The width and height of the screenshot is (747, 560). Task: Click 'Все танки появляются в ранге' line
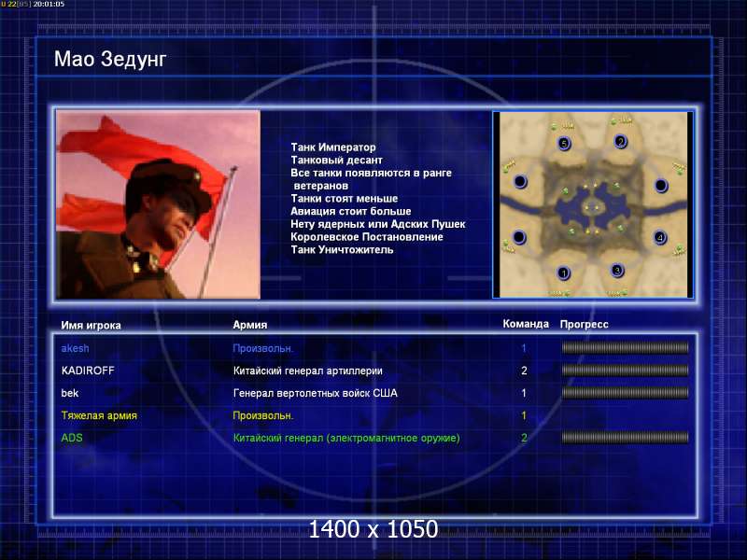click(x=371, y=173)
